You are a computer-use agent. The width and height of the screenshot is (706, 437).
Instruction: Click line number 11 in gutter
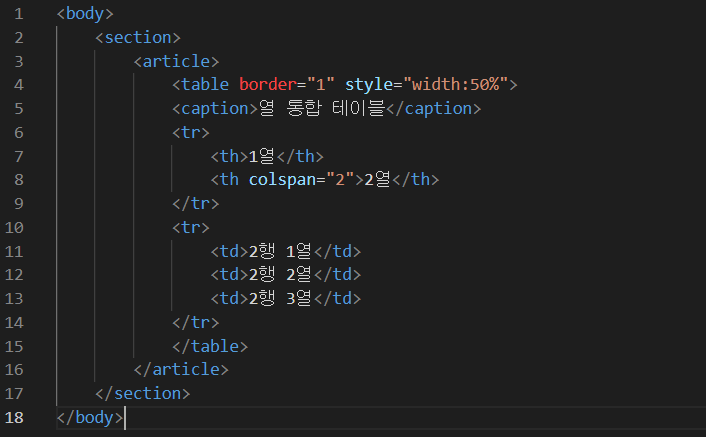pos(14,252)
